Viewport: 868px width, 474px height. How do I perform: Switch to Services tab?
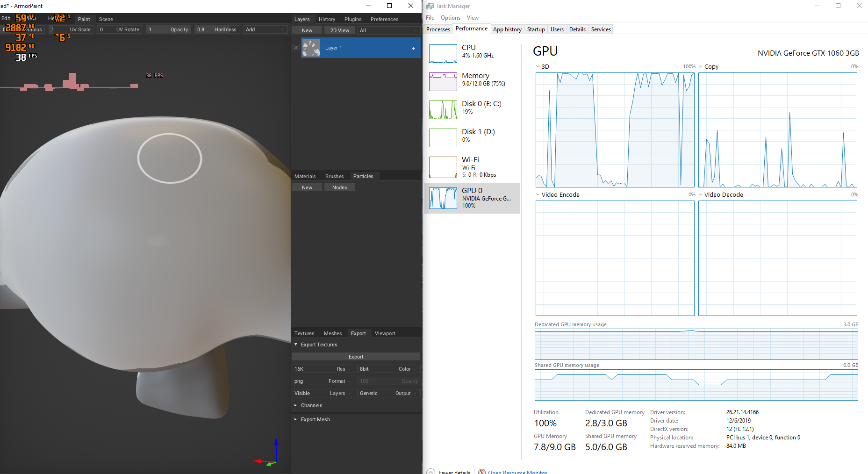click(601, 29)
